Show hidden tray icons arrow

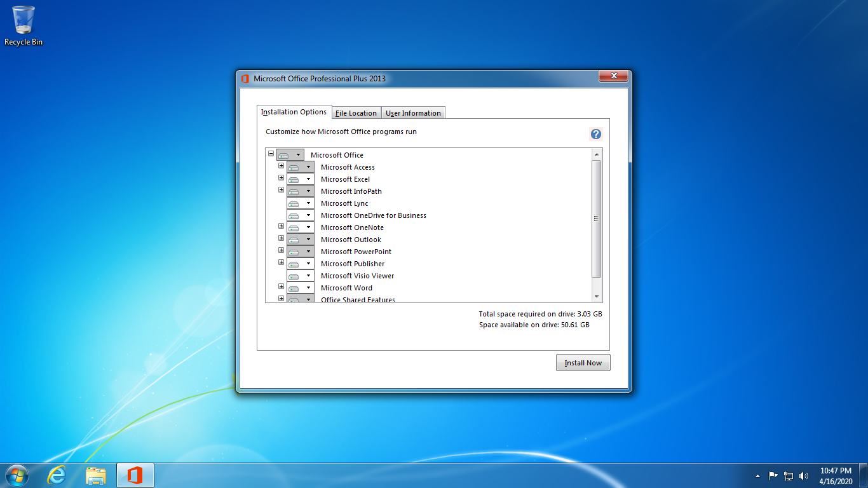[x=757, y=475]
